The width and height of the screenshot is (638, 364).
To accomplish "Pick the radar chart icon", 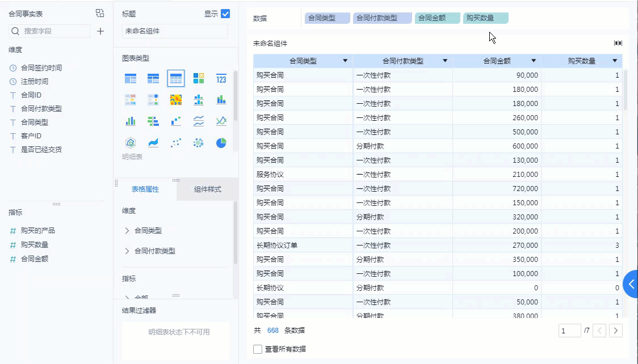I will point(131,142).
